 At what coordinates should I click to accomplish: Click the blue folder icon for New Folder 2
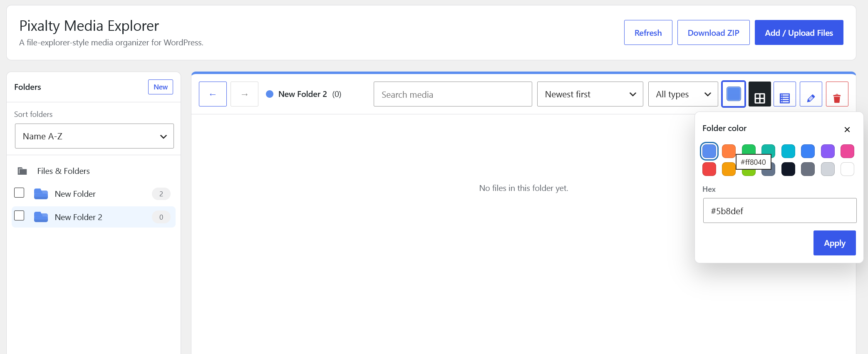point(41,217)
